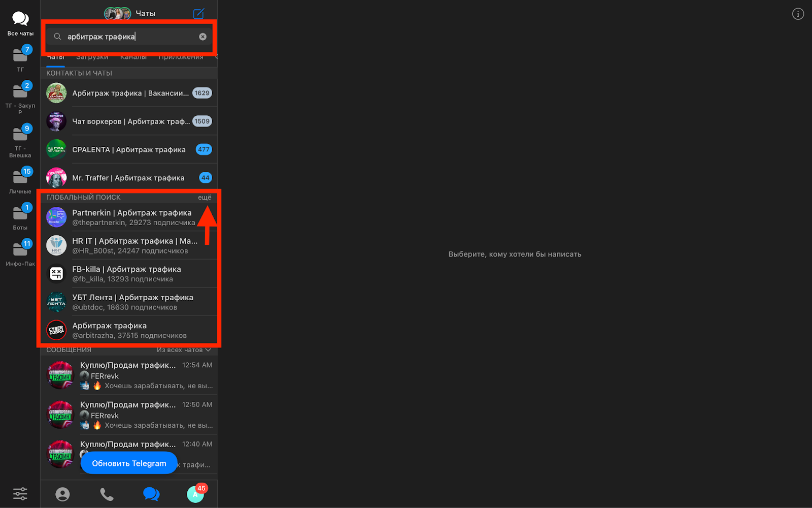
Task: Open HR IT | Арбитраж трафика channel
Action: pyautogui.click(x=129, y=245)
